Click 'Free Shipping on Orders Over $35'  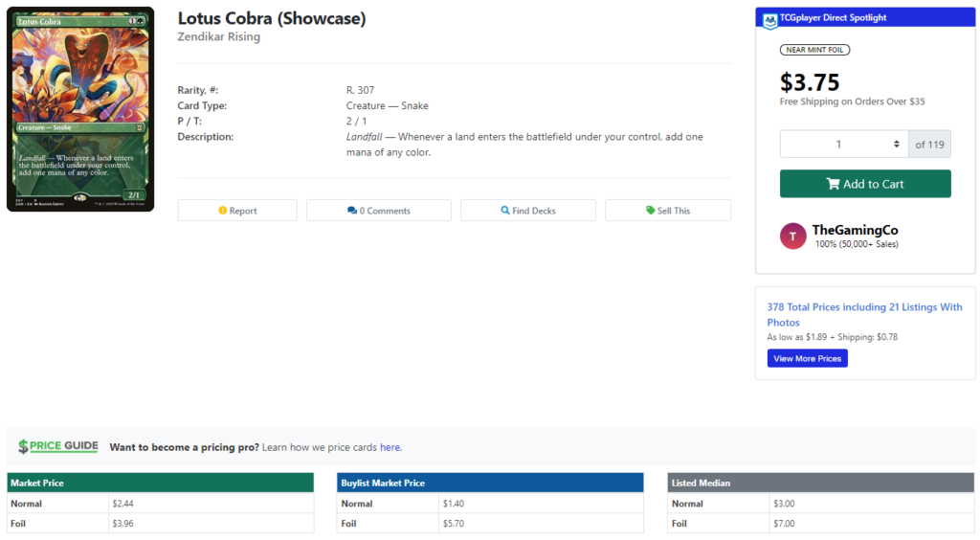(852, 101)
